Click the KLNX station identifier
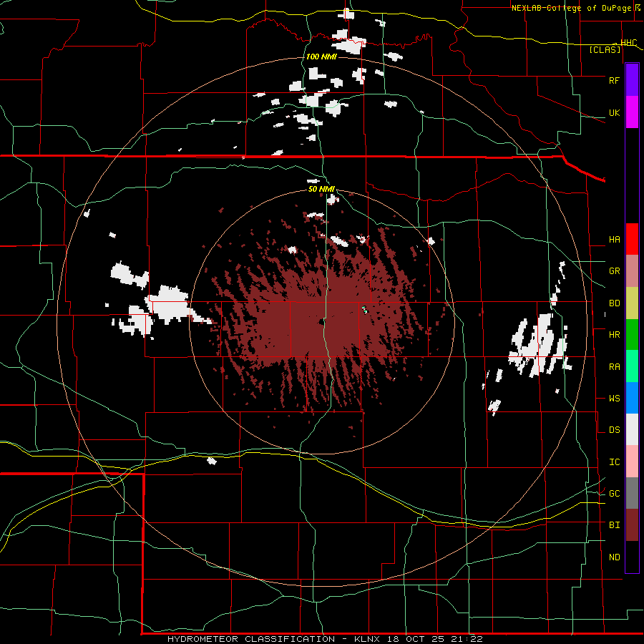 [369, 639]
